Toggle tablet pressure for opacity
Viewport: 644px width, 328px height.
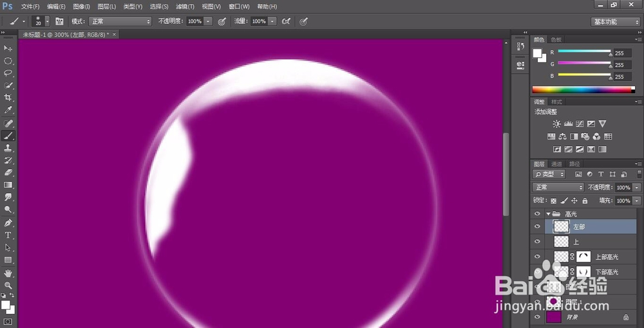coord(222,21)
